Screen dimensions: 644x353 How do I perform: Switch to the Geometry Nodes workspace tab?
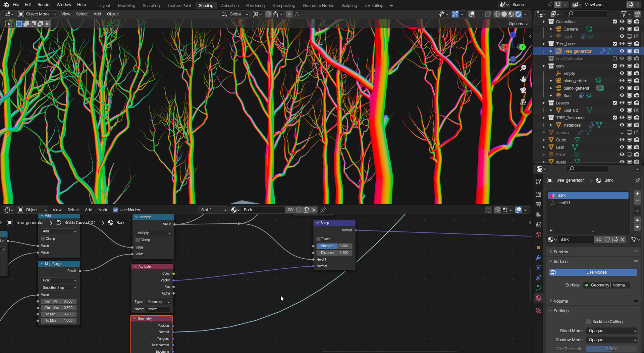(x=318, y=5)
